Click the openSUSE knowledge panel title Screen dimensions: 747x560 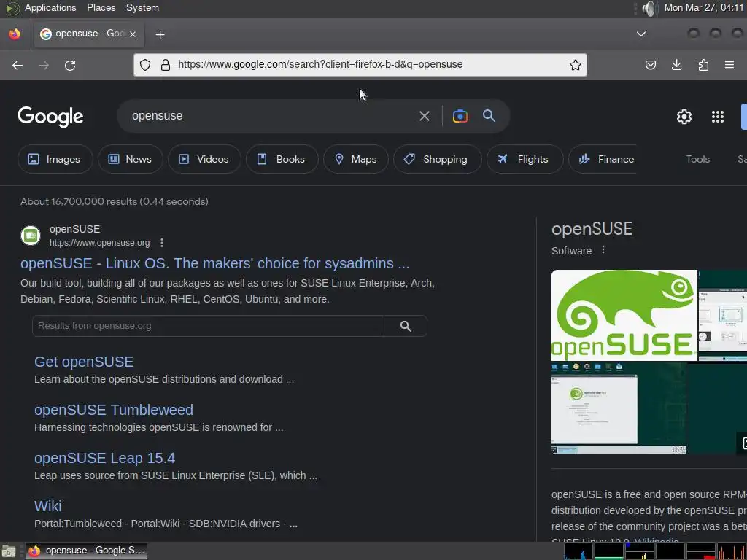(x=592, y=229)
